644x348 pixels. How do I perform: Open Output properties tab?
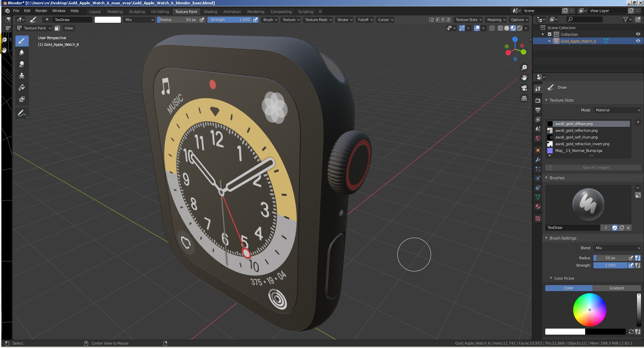[x=538, y=110]
